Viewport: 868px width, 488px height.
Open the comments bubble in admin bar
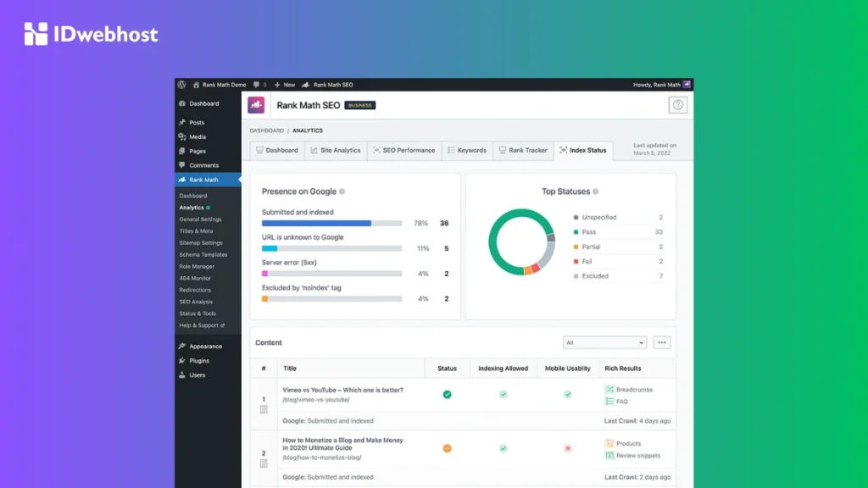point(259,85)
